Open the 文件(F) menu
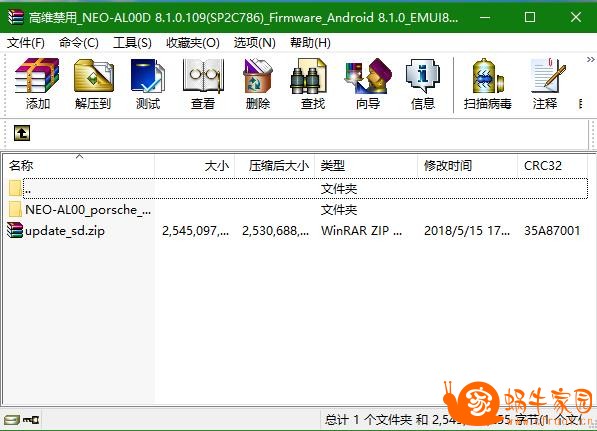 click(26, 43)
